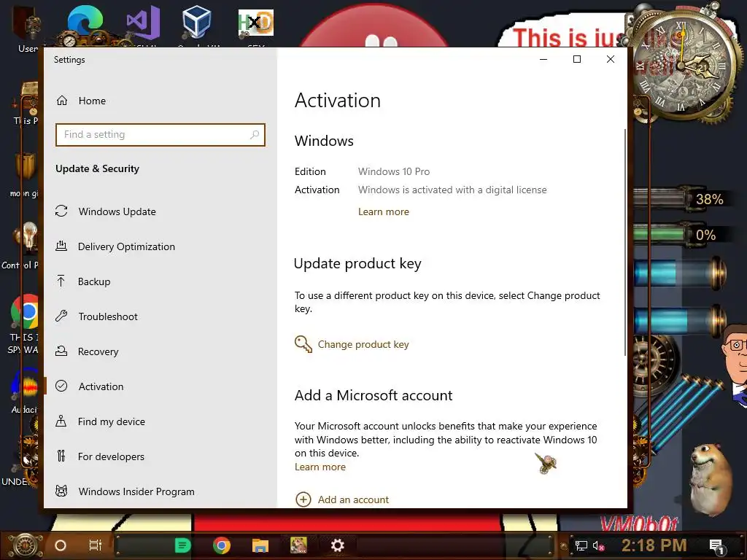Click Change product key link
The width and height of the screenshot is (747, 560).
pyautogui.click(x=363, y=344)
